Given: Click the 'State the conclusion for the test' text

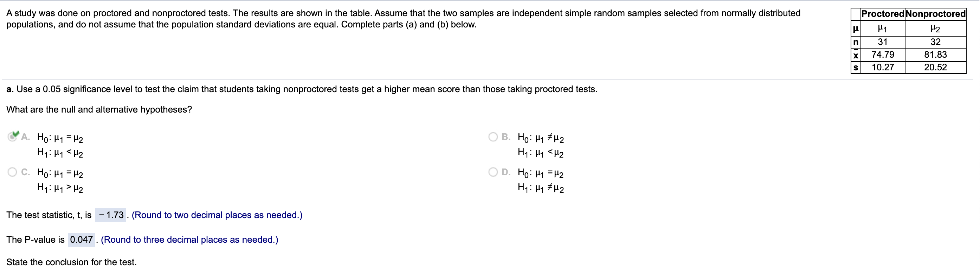Looking at the screenshot, I should (x=71, y=262).
